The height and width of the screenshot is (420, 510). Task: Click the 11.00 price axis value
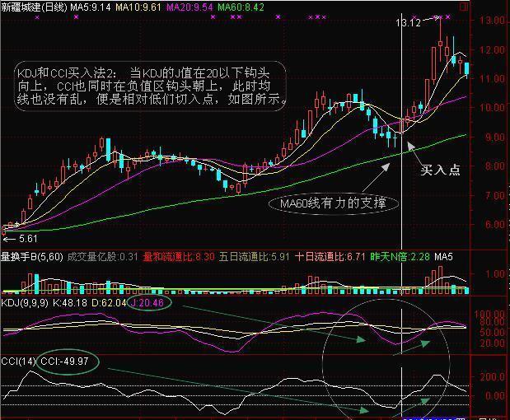point(492,78)
